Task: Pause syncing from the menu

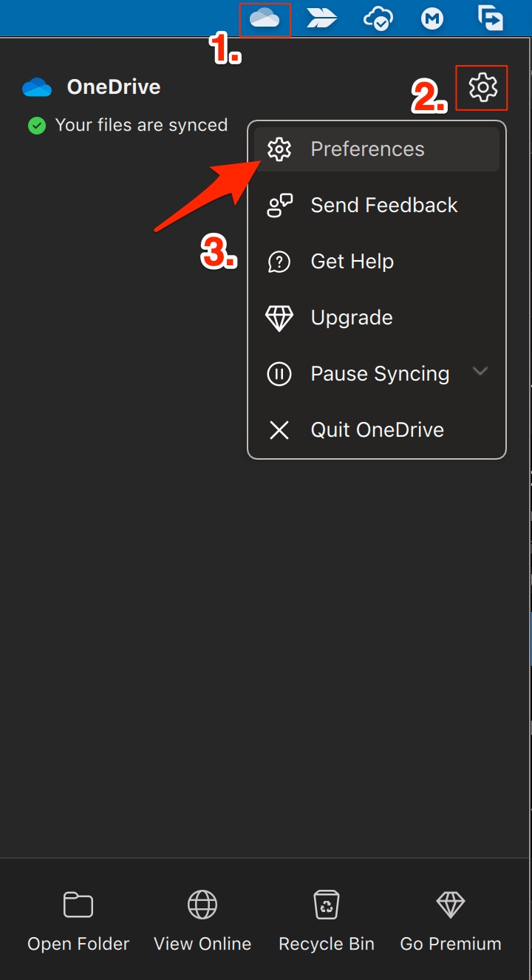Action: (x=379, y=373)
